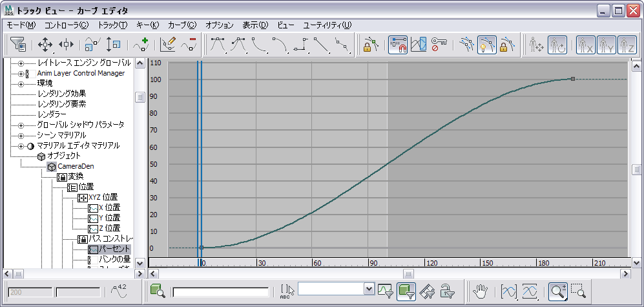
Task: Open the モード menu
Action: click(21, 25)
